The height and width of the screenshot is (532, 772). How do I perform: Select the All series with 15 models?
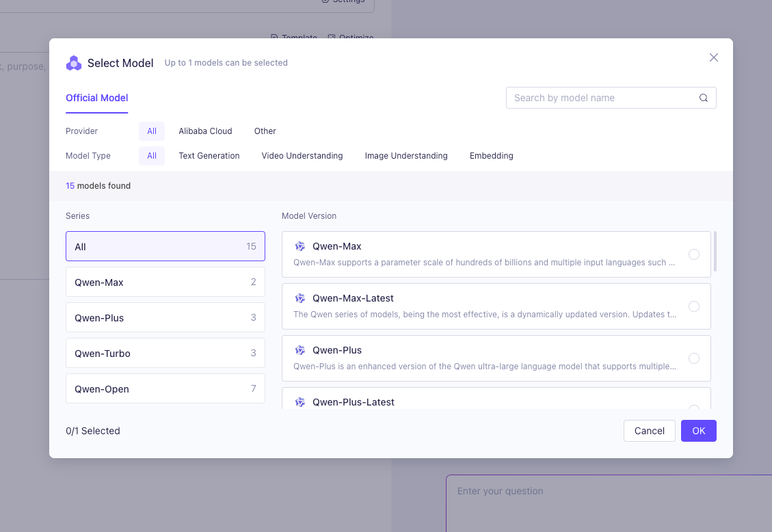(x=165, y=246)
